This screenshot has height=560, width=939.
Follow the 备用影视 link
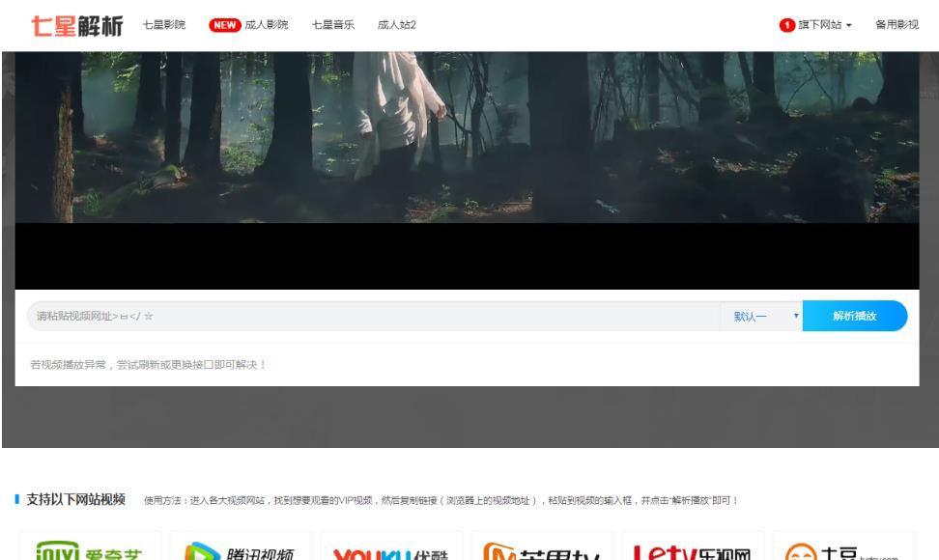[x=896, y=25]
